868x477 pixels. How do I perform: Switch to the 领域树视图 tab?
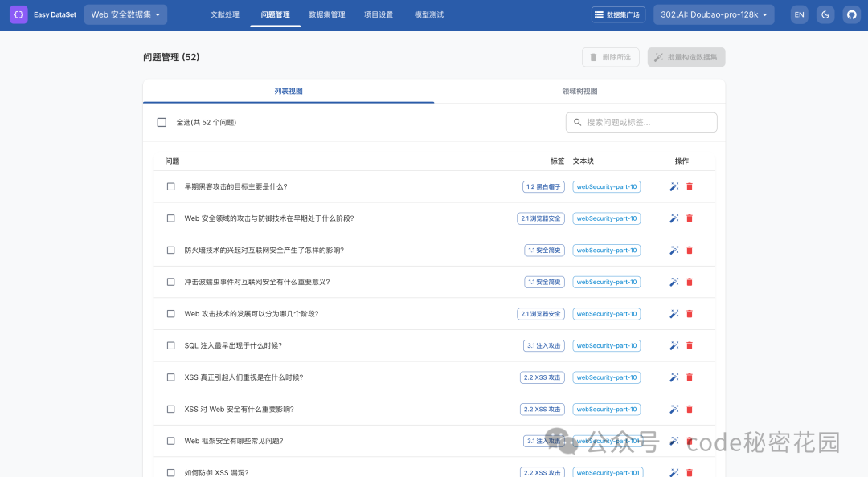(x=579, y=92)
